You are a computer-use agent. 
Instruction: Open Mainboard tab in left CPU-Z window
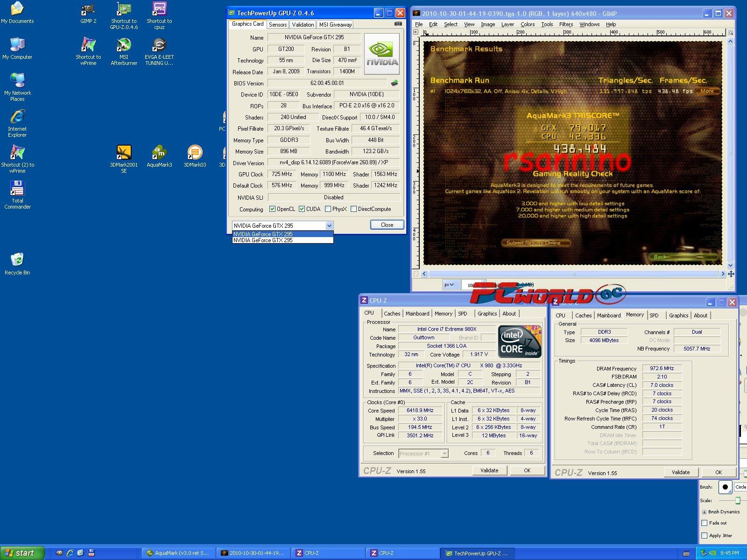tap(417, 314)
